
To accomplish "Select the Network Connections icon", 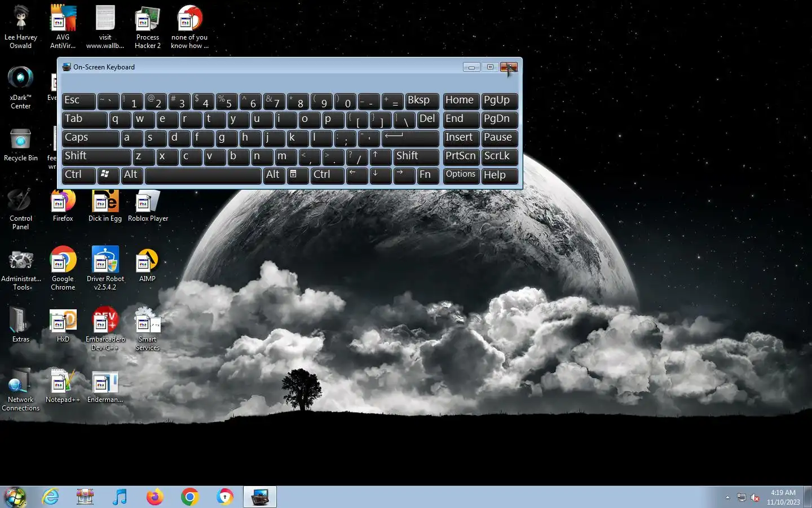I will (21, 390).
